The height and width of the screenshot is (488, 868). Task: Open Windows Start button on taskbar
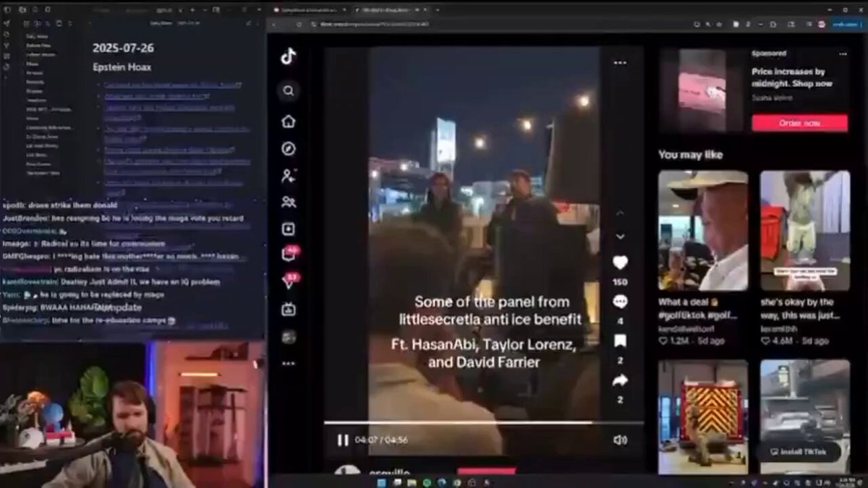(x=383, y=482)
